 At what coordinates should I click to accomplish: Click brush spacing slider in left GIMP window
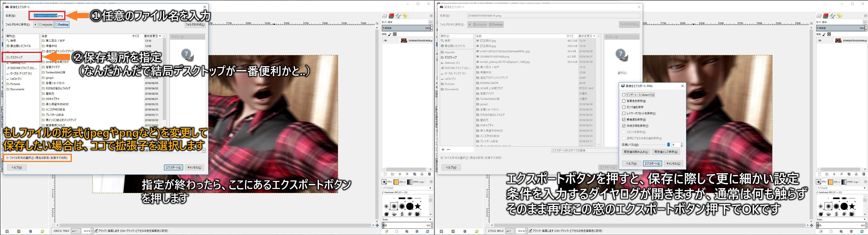407,225
